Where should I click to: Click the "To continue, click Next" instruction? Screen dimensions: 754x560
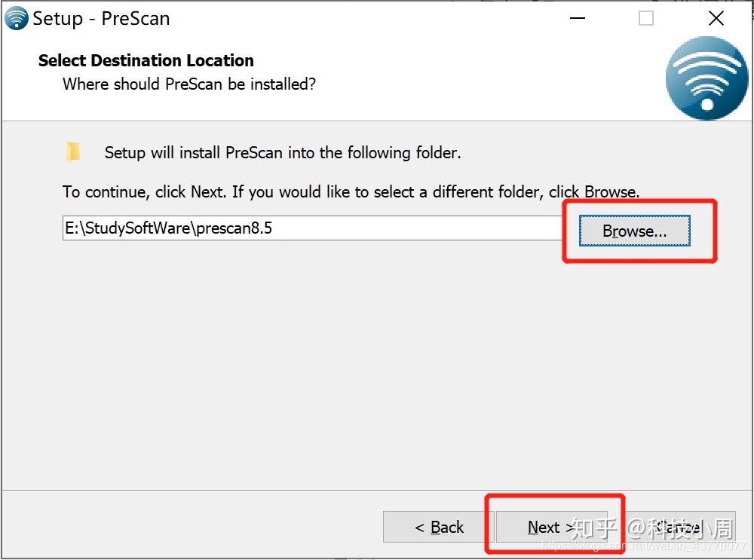[351, 191]
